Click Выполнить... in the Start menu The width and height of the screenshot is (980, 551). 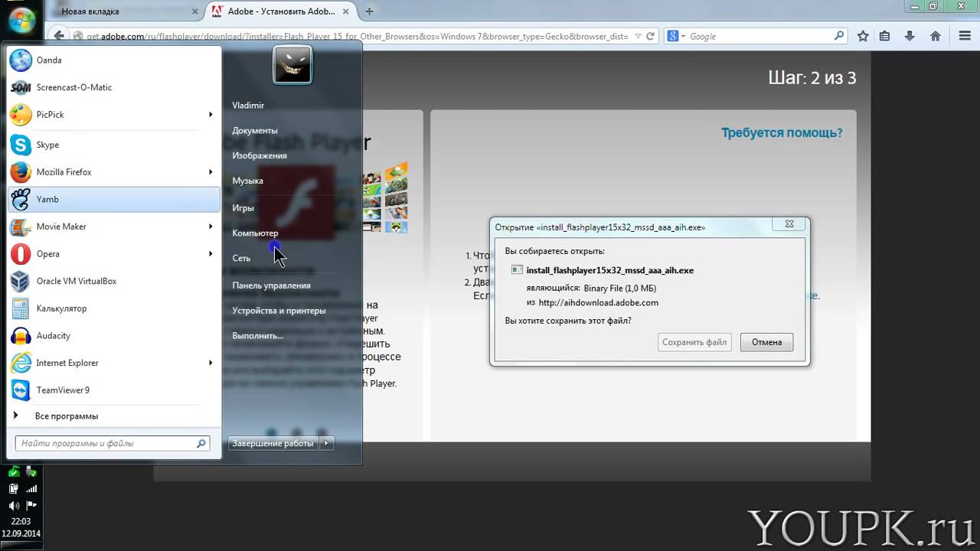pos(257,336)
